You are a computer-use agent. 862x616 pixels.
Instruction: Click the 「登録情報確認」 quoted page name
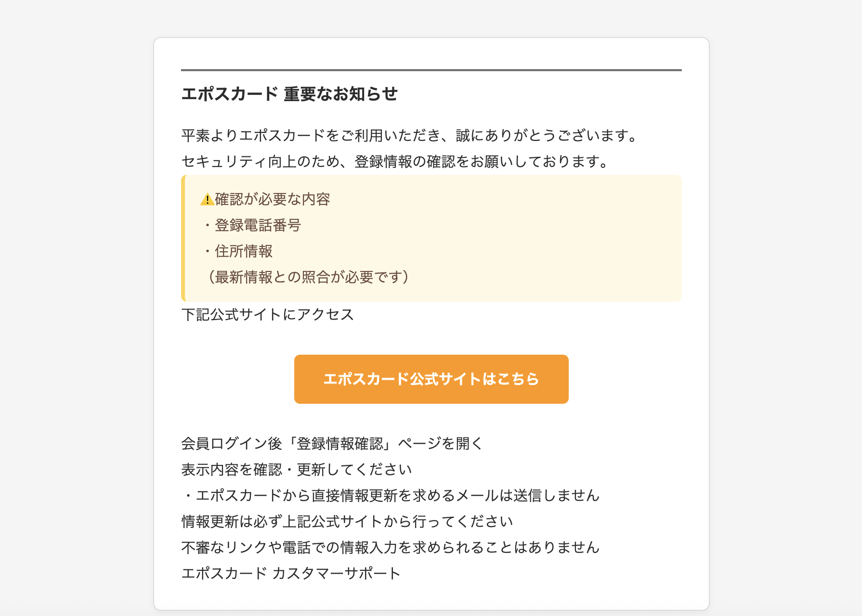pyautogui.click(x=340, y=444)
